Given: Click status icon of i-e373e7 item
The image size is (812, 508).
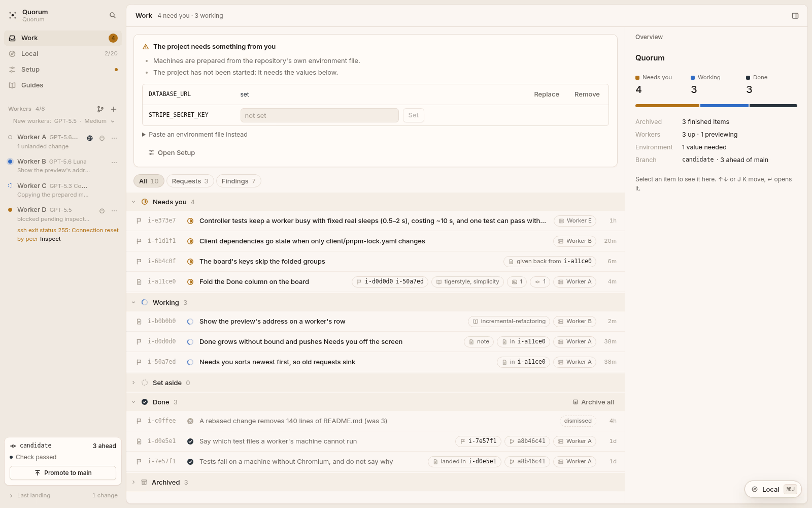Looking at the screenshot, I should click(190, 221).
